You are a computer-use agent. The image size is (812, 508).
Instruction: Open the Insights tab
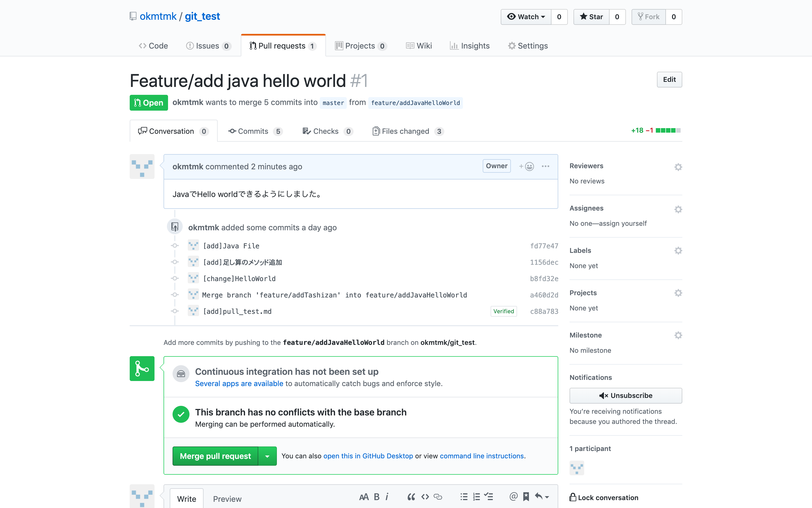pyautogui.click(x=470, y=46)
